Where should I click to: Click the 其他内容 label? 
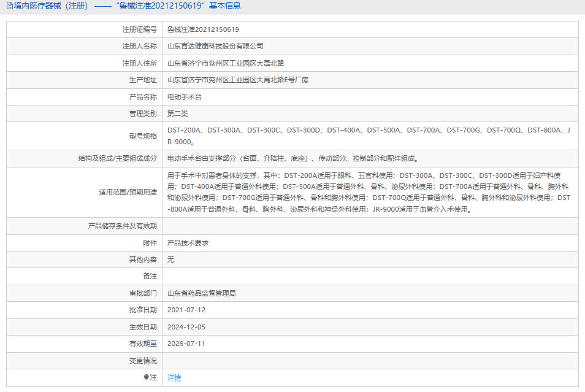pos(143,259)
